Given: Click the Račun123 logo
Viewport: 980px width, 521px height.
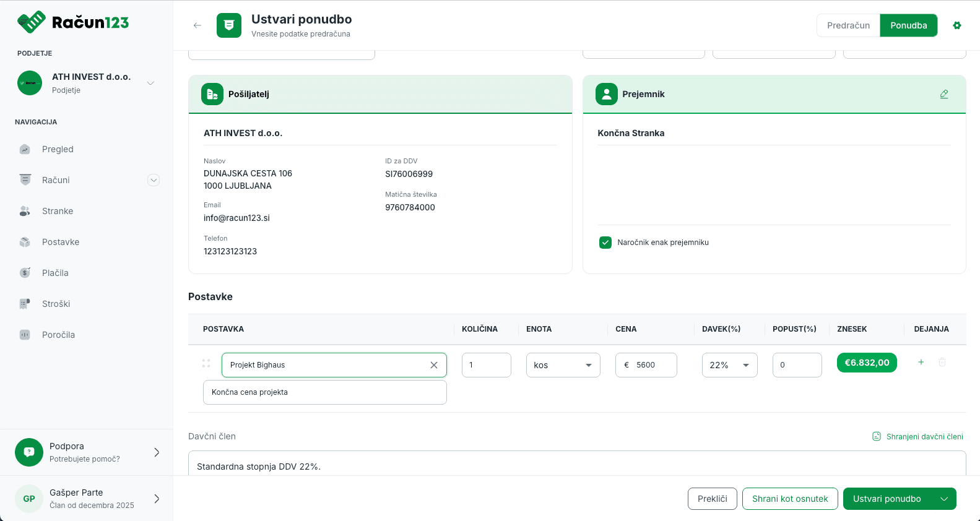Looking at the screenshot, I should 73,22.
